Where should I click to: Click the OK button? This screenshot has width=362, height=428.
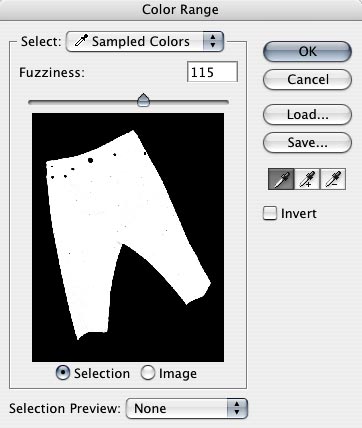click(307, 51)
